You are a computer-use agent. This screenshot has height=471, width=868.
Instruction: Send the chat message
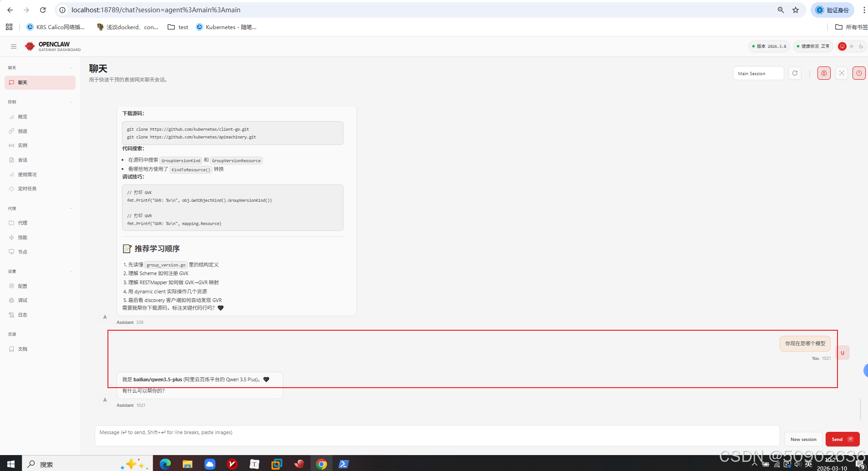(842, 439)
